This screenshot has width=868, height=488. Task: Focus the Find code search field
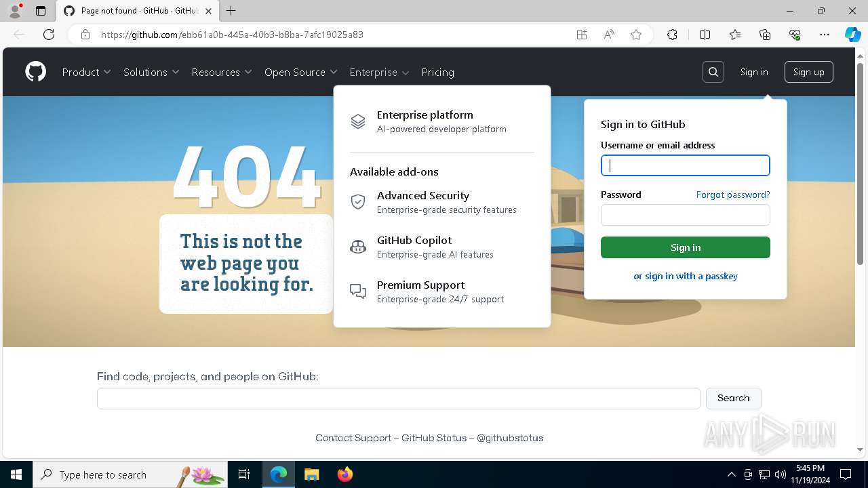click(x=399, y=399)
